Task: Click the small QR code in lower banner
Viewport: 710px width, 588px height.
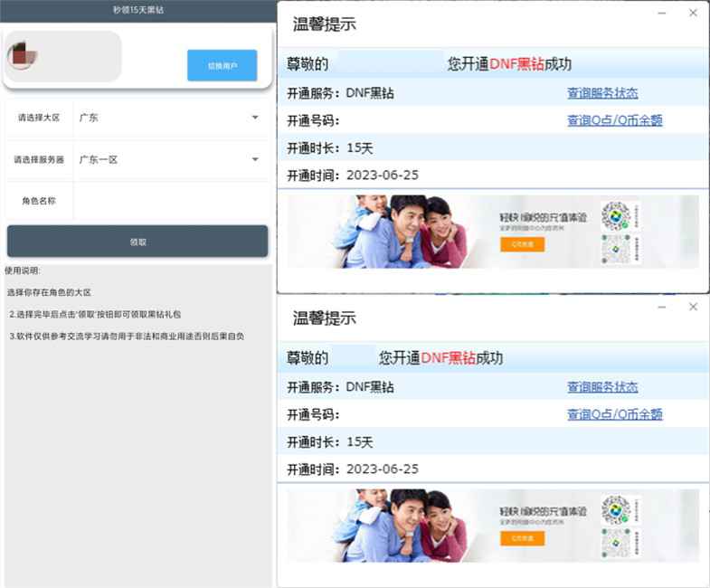Action: point(616,543)
